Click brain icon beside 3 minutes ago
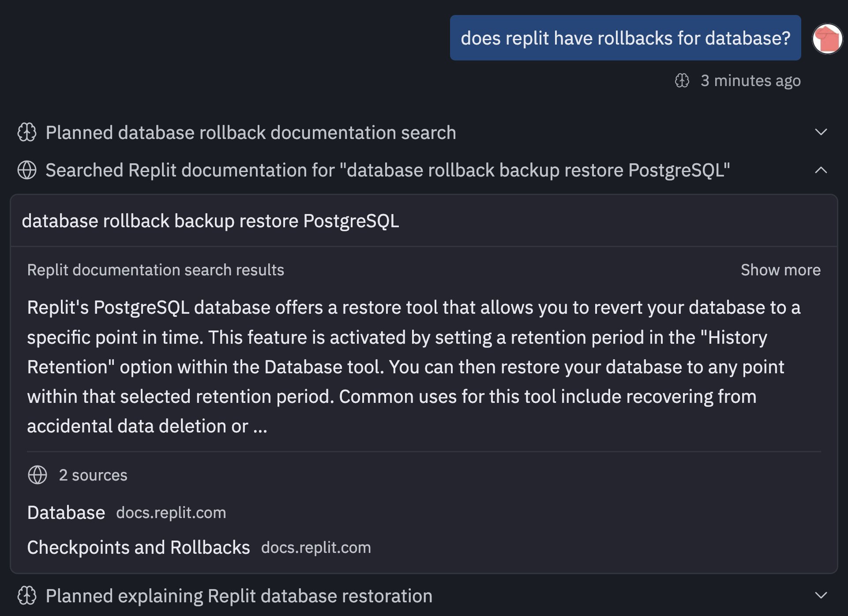Image resolution: width=848 pixels, height=616 pixels. tap(682, 81)
